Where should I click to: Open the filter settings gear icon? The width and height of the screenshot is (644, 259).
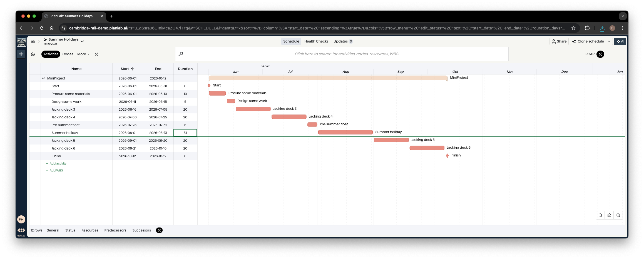33,54
